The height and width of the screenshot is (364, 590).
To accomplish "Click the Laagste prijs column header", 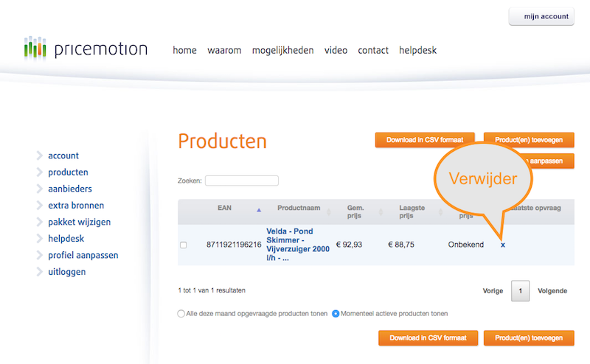I will point(412,211).
